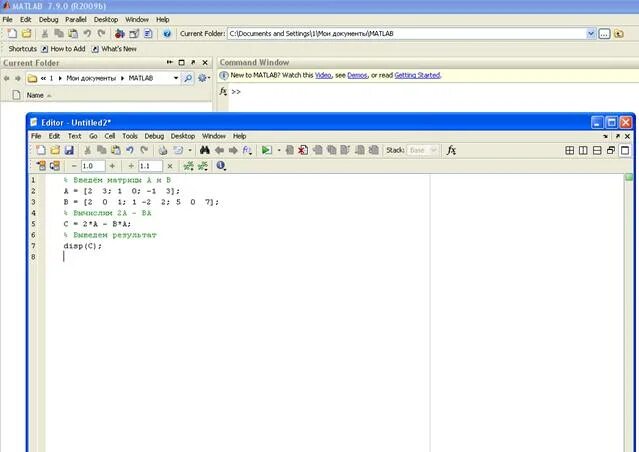Open the print options dropdown arrow
639x452 pixels.
(x=190, y=150)
